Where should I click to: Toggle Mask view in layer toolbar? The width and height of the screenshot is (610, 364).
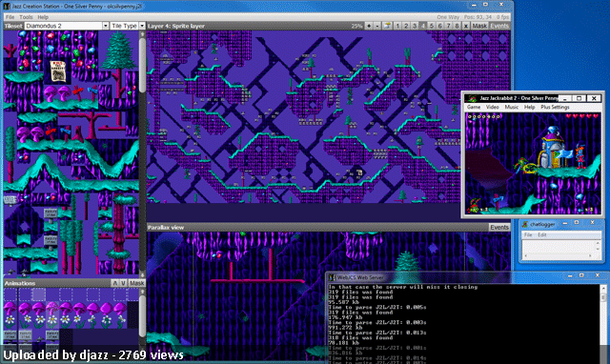click(479, 26)
